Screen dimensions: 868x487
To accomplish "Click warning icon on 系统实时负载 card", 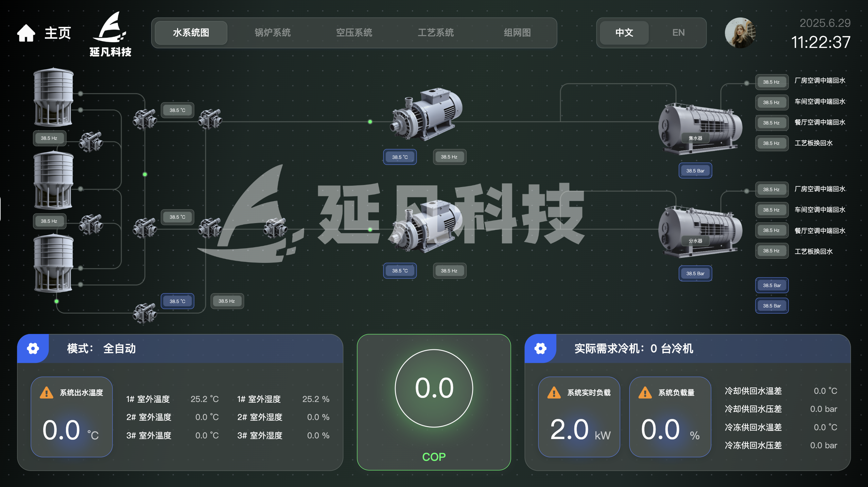I will (x=554, y=392).
